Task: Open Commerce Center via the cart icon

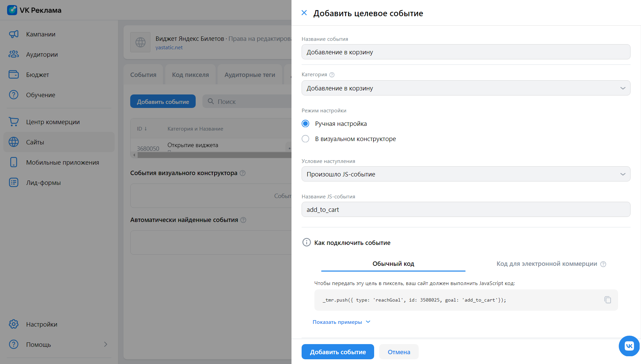Action: [13, 122]
